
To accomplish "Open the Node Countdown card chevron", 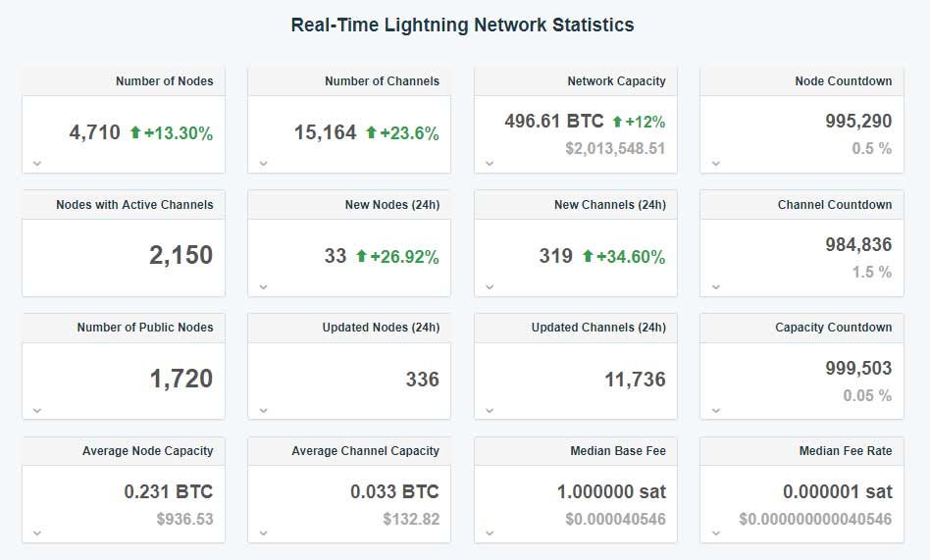I will [x=715, y=163].
